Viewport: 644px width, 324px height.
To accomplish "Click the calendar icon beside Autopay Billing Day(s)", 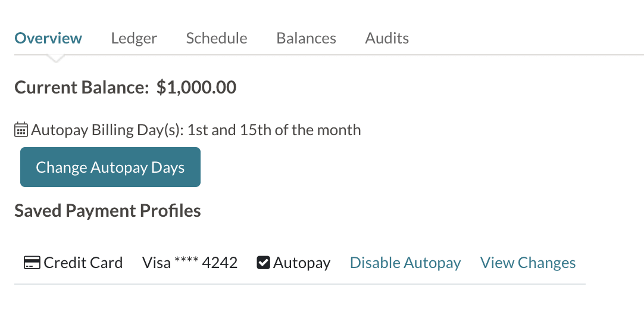I will tap(21, 130).
